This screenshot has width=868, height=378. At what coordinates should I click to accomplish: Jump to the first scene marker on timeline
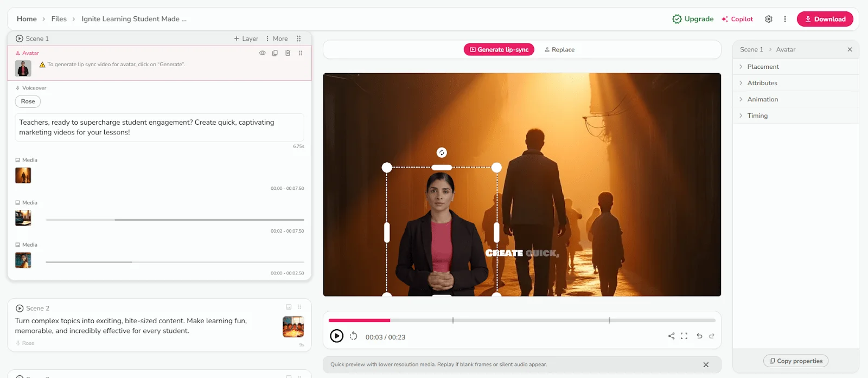[453, 321]
